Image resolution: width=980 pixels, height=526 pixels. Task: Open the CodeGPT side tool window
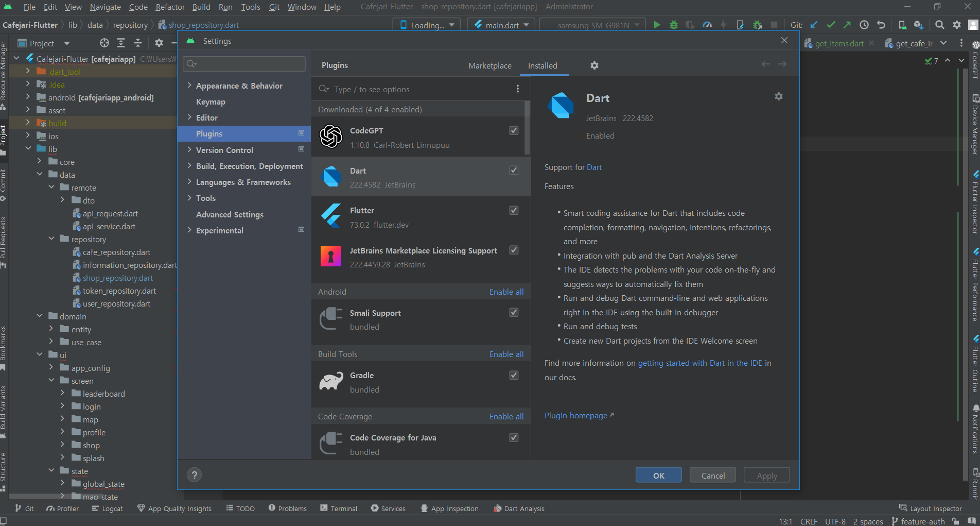(x=975, y=59)
